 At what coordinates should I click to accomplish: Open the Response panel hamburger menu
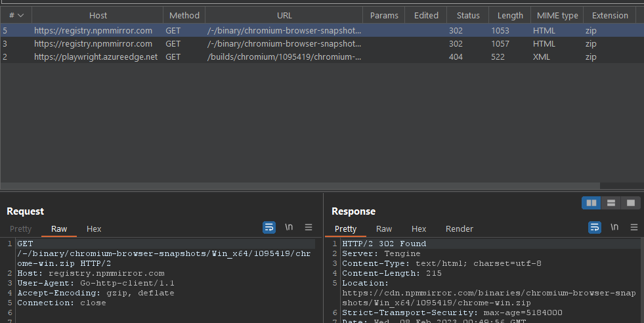[x=634, y=227]
